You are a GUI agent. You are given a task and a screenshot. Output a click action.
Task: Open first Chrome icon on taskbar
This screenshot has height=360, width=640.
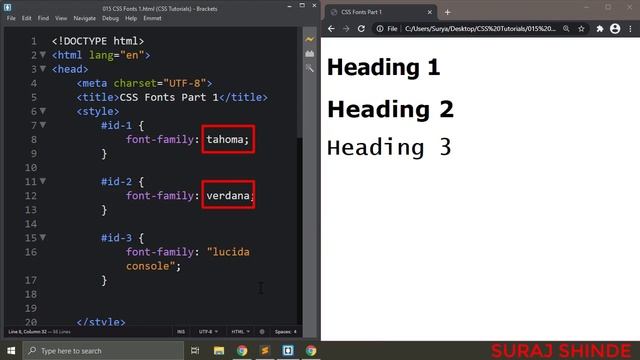click(x=242, y=351)
